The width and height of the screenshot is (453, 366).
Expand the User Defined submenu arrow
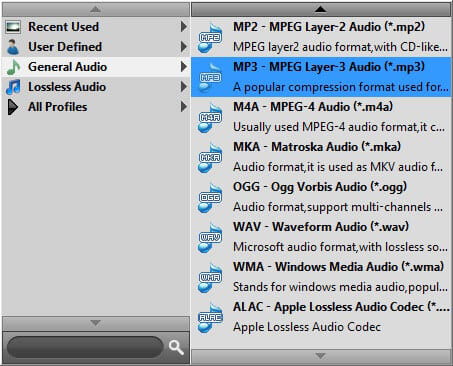183,47
